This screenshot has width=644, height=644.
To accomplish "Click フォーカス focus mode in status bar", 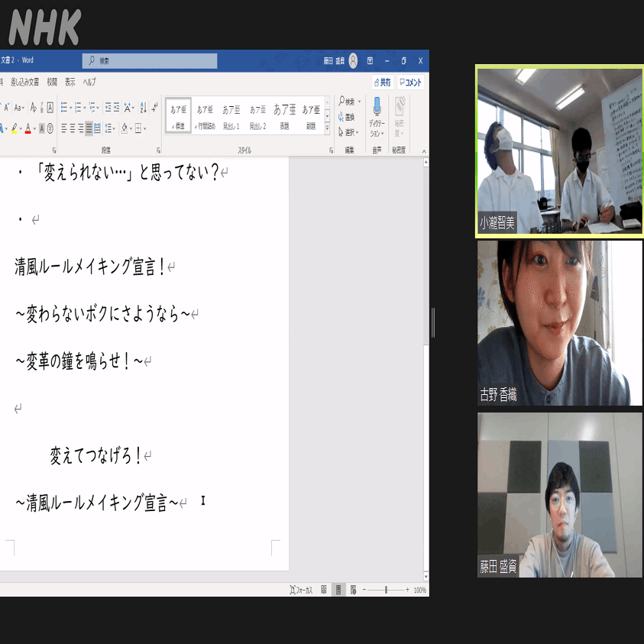I will click(x=301, y=591).
